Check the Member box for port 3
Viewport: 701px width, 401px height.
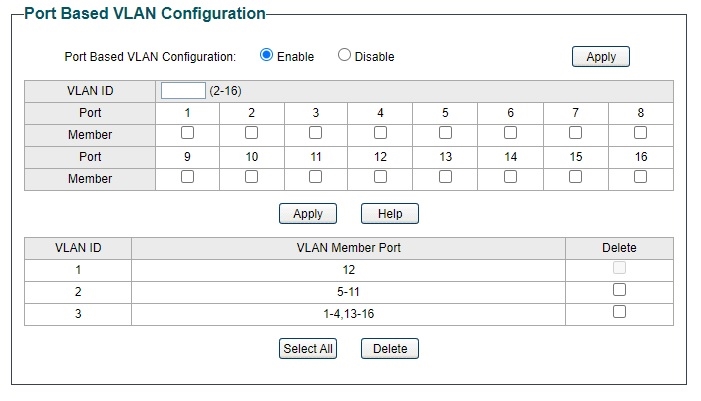coord(316,133)
